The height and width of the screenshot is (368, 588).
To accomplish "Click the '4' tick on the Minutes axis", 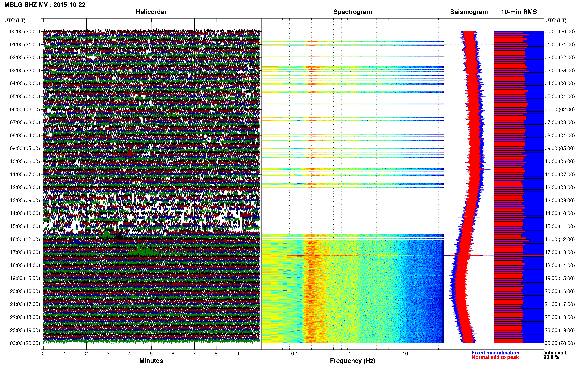I will (x=130, y=354).
